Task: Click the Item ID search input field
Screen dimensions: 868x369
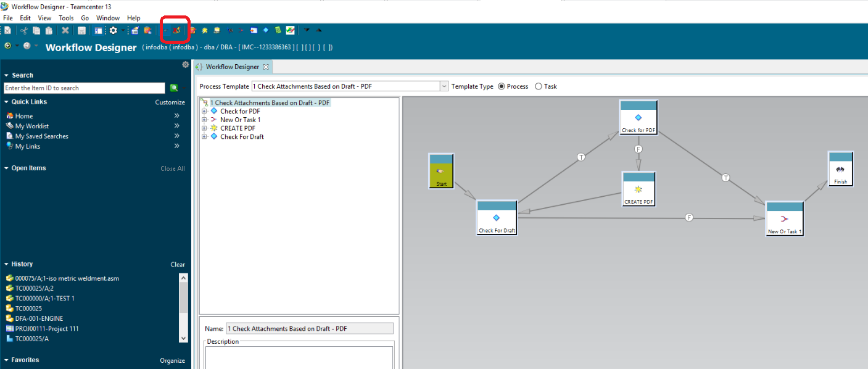Action: (84, 87)
